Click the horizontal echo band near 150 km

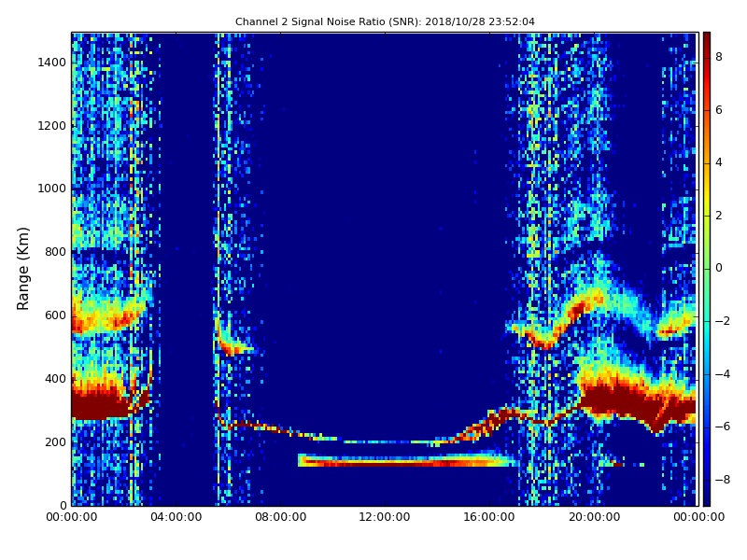pos(407,461)
